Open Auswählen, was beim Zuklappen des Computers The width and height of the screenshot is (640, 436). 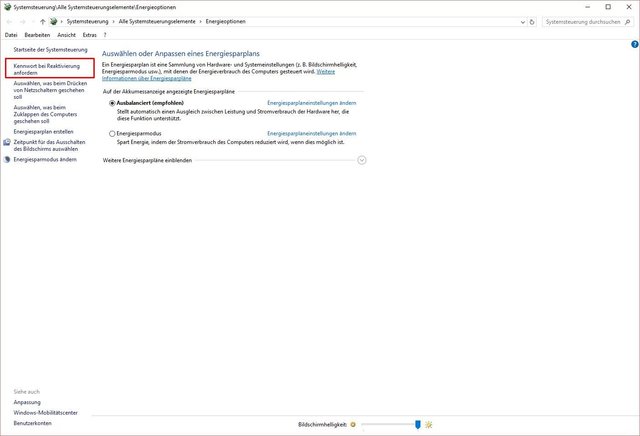[x=45, y=114]
